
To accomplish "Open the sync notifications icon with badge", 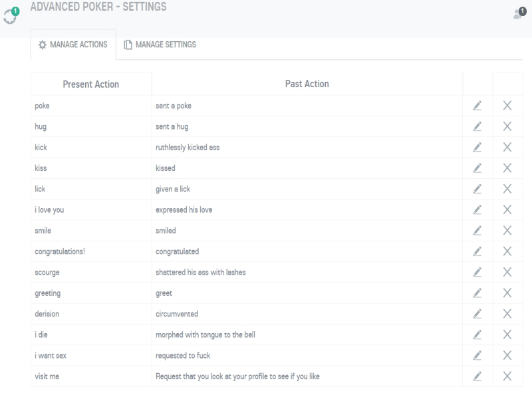I will [11, 15].
